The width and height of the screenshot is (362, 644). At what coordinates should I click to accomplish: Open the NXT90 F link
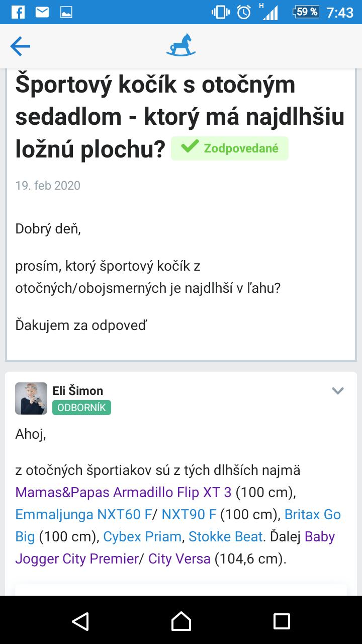[189, 515]
